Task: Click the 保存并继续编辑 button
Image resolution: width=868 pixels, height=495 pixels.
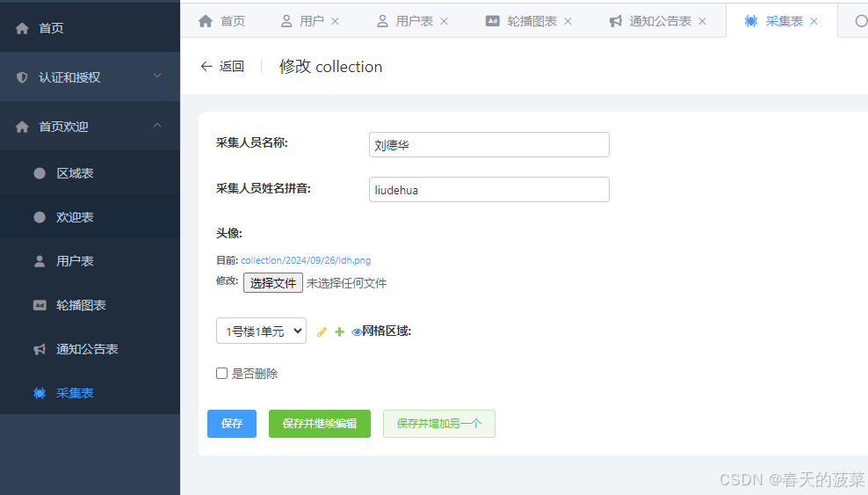Action: (320, 424)
